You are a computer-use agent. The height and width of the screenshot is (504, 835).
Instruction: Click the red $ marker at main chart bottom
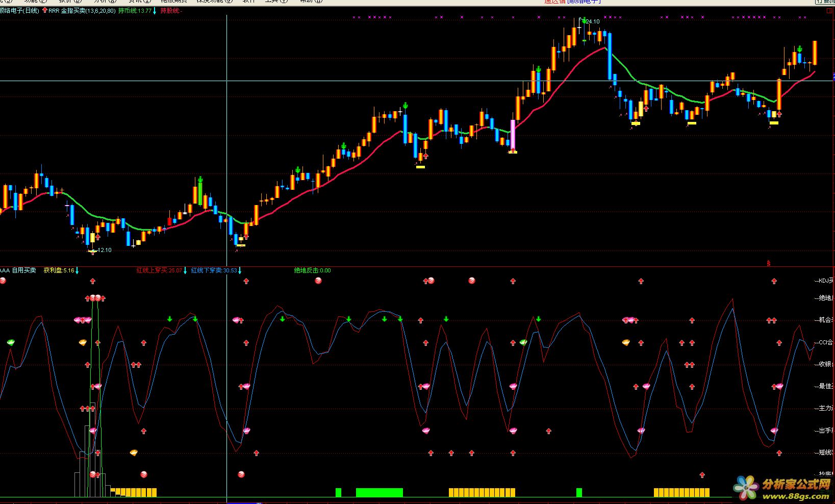click(769, 263)
